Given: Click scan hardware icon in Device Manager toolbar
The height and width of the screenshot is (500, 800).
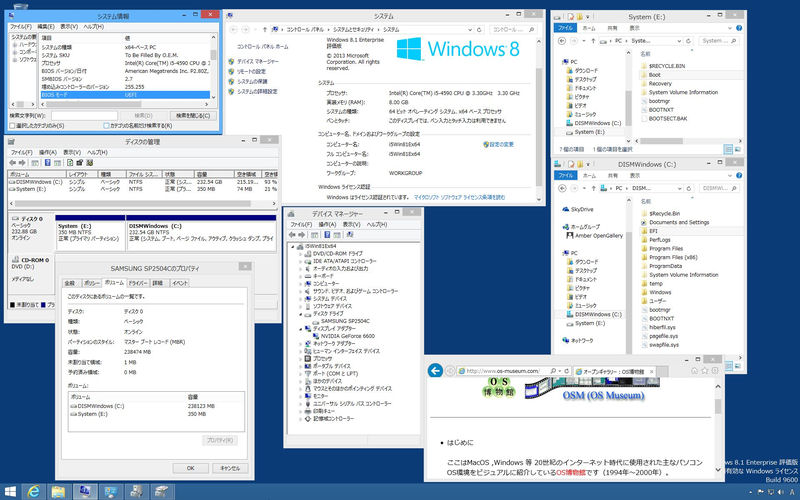Looking at the screenshot, I should 350,235.
